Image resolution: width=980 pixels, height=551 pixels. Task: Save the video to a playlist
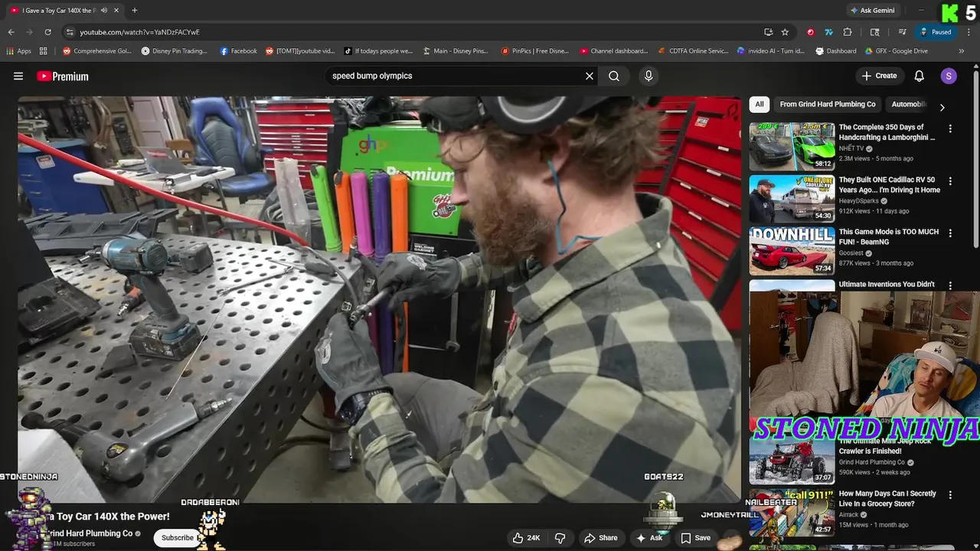point(696,538)
